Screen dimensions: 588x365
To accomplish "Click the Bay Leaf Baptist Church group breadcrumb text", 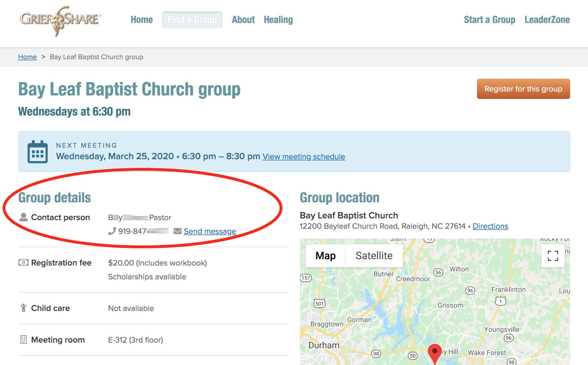I will tap(96, 57).
